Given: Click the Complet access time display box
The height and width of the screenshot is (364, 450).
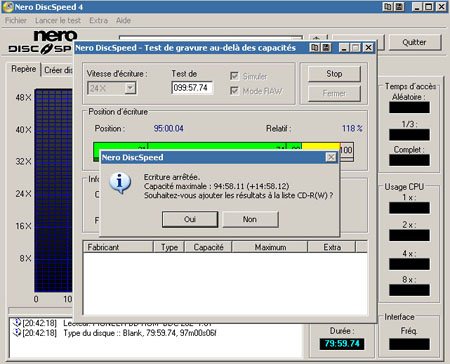Looking at the screenshot, I should 409,160.
